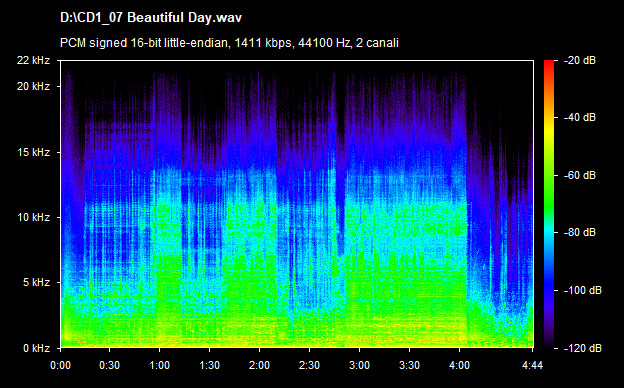The image size is (624, 388).
Task: Click the '2:00' time axis label
Action: tap(259, 365)
